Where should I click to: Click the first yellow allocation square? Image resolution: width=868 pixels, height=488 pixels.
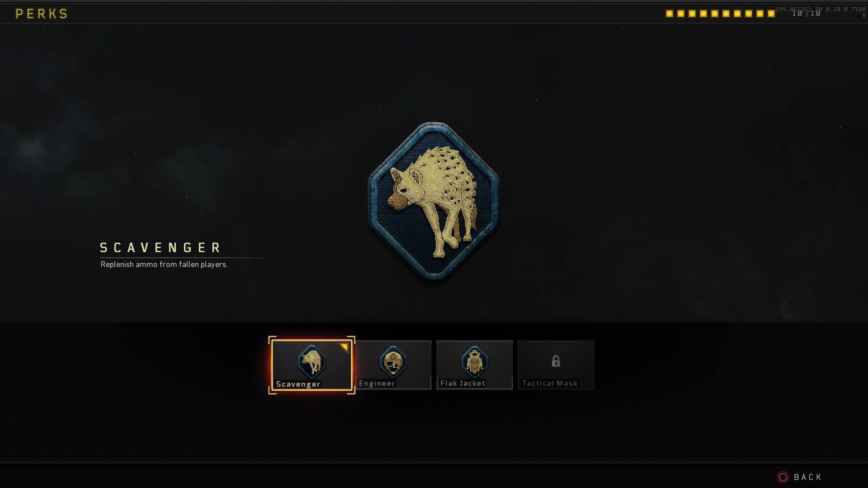point(670,14)
